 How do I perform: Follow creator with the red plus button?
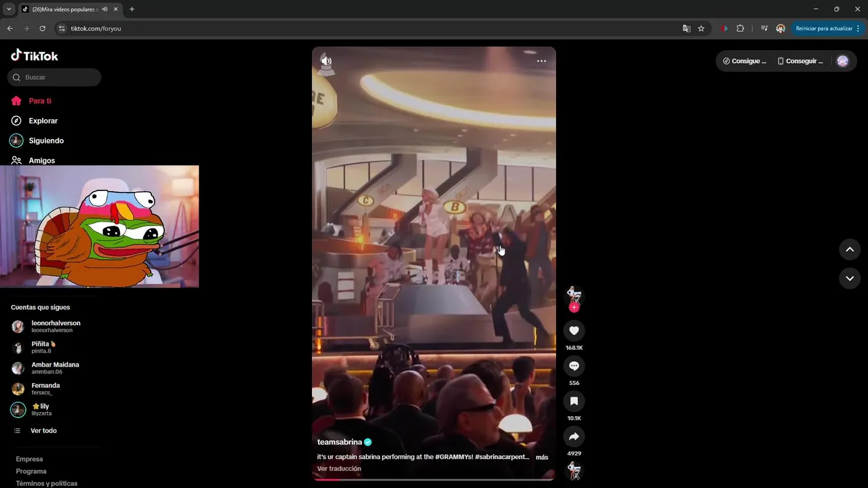click(574, 308)
